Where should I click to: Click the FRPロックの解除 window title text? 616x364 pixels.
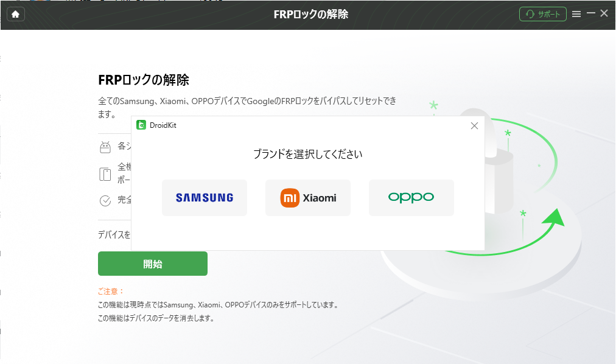click(311, 14)
